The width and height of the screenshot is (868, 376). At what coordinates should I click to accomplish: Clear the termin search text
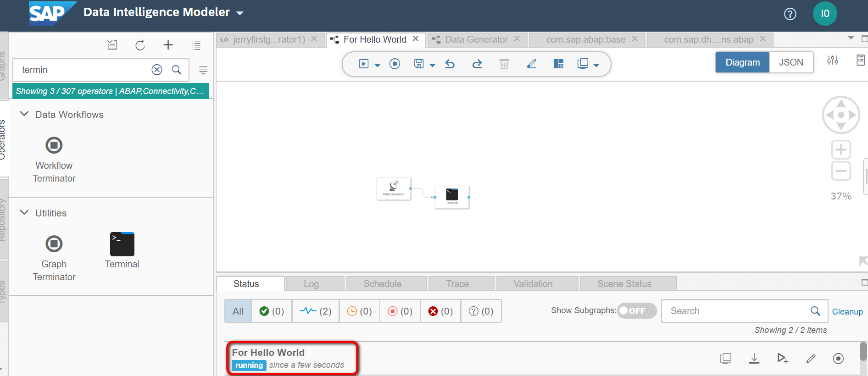coord(157,70)
